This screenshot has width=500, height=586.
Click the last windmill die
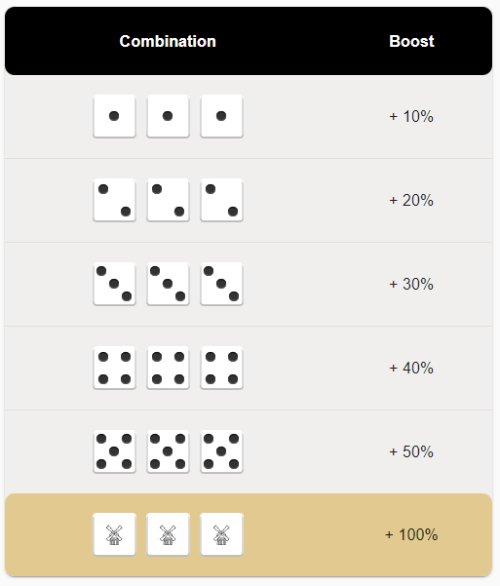[222, 535]
